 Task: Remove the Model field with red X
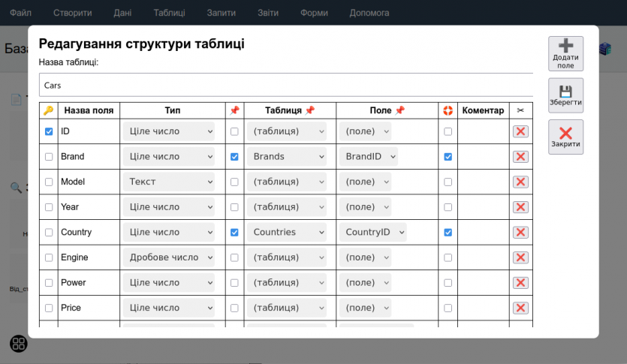click(x=520, y=182)
